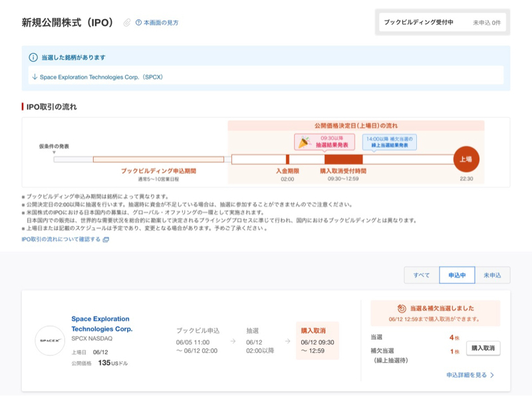This screenshot has height=396, width=532.
Task: Click the 繰上当選結果発表 callout on the timeline
Action: 390,142
